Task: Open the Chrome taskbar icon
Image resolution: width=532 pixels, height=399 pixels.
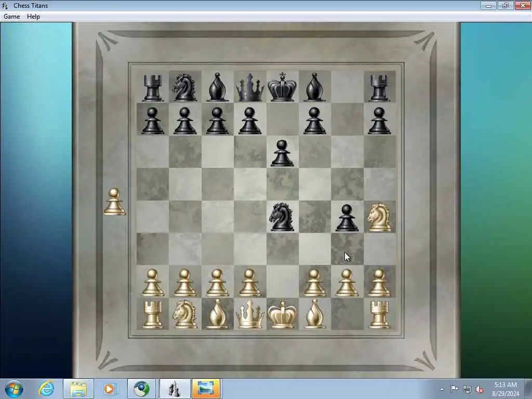Action: point(141,389)
